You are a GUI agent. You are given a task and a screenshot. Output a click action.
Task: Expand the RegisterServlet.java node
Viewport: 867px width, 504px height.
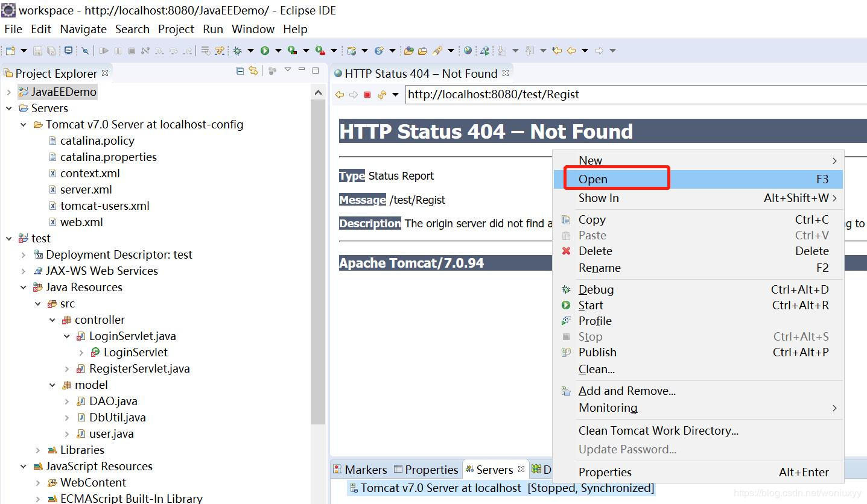[67, 369]
